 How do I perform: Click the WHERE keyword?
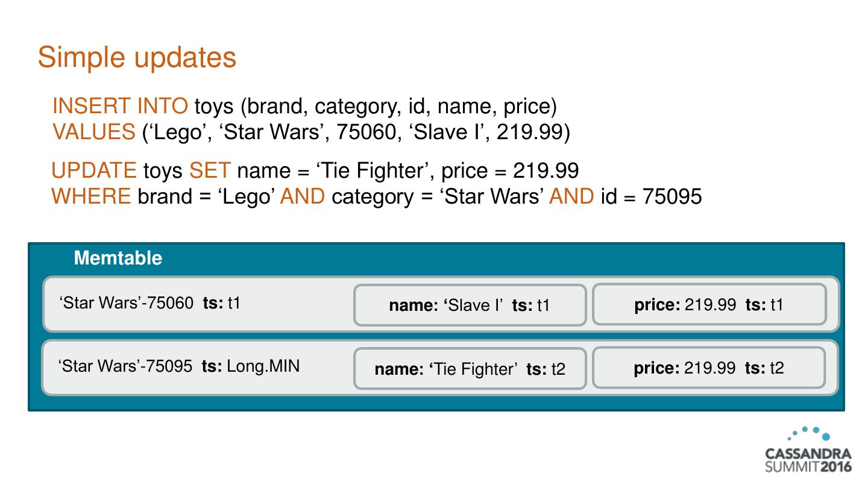click(x=91, y=196)
